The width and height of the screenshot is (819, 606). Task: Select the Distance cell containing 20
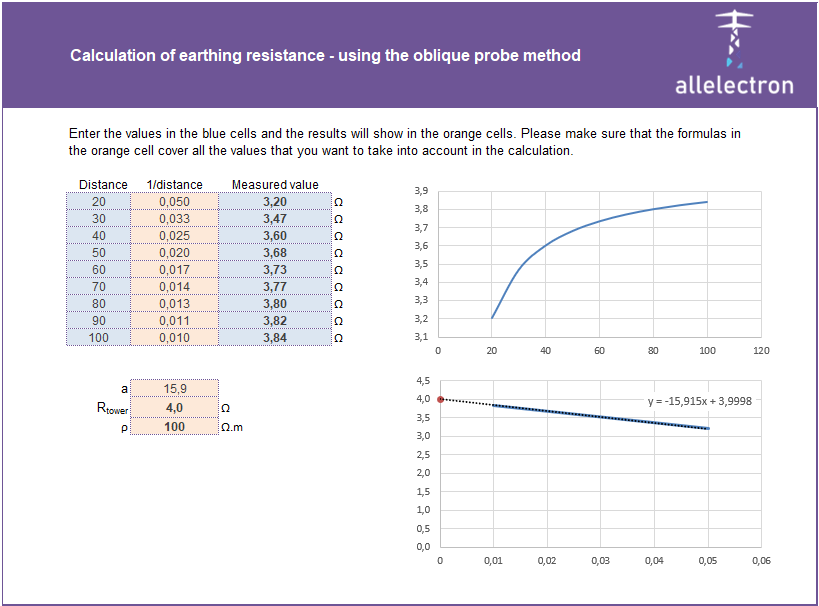(x=99, y=202)
